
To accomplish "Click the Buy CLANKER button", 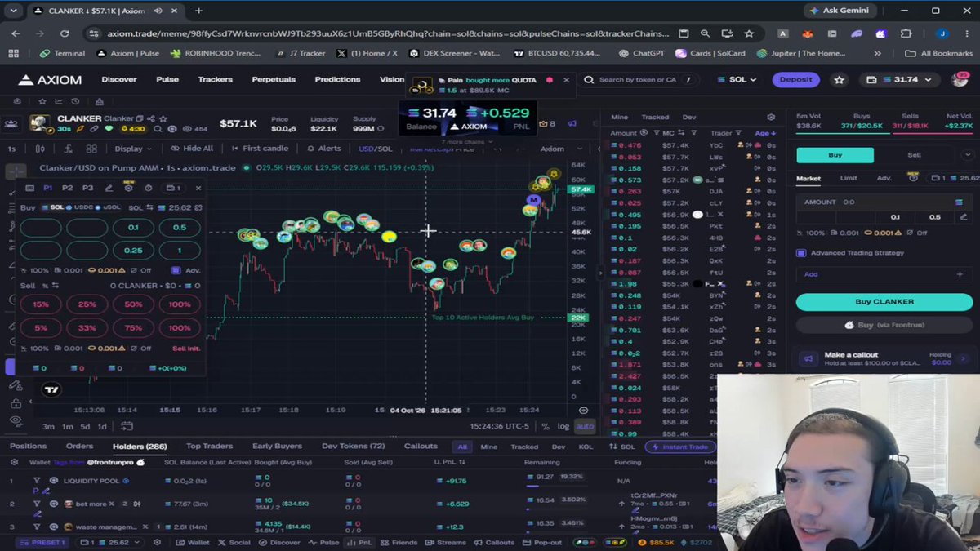I will click(884, 302).
